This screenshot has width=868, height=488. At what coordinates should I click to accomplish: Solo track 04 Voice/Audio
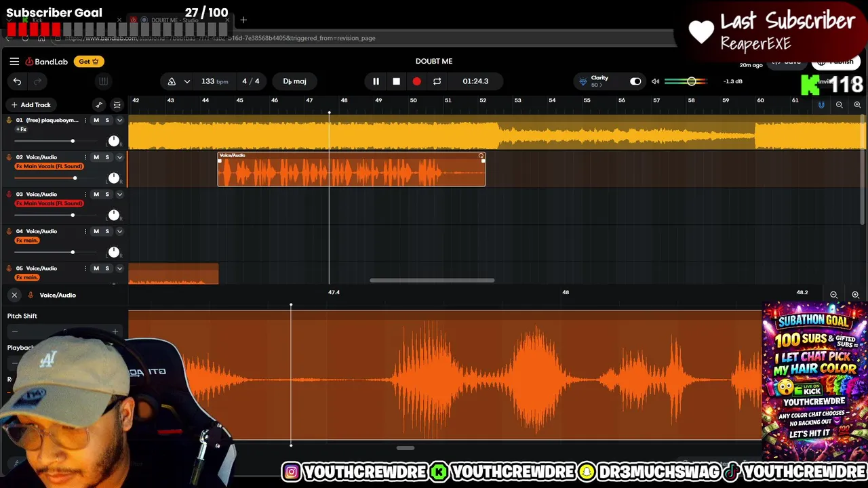pos(106,232)
